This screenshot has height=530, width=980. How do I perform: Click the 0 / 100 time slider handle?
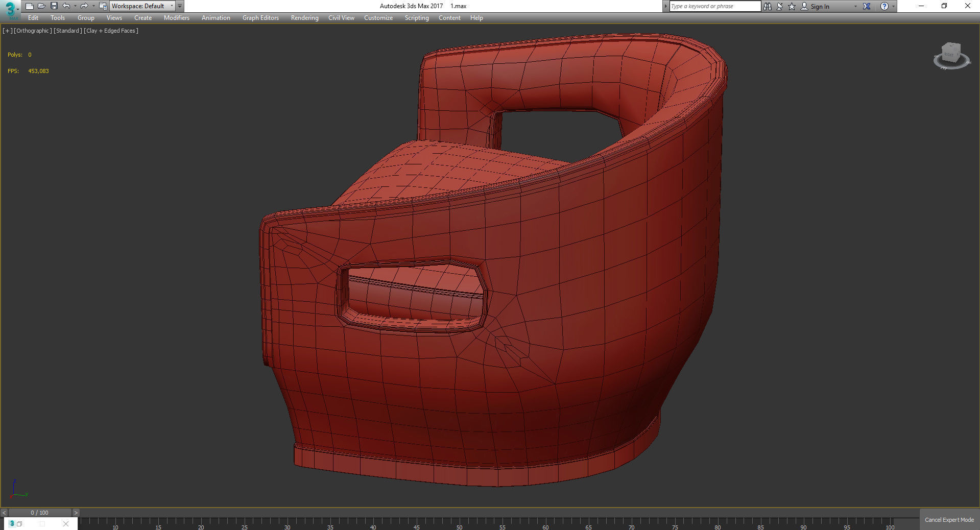tap(40, 513)
